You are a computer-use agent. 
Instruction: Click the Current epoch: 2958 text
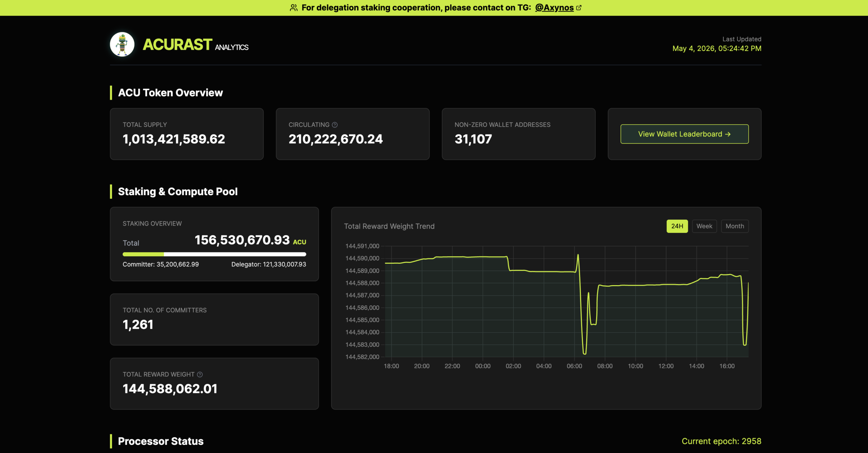(722, 441)
